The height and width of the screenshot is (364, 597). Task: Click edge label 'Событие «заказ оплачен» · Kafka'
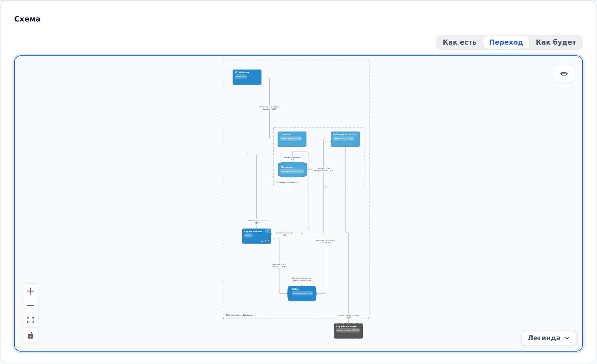click(x=279, y=266)
